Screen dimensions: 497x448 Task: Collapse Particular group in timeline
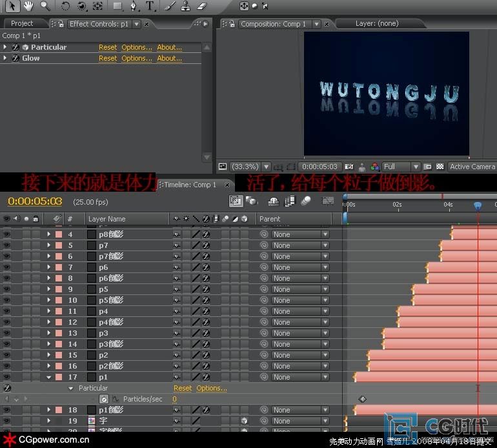(x=71, y=389)
